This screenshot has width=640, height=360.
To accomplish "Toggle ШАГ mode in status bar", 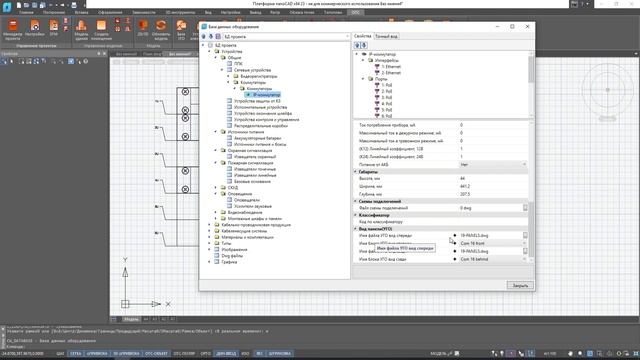I will (x=60, y=353).
